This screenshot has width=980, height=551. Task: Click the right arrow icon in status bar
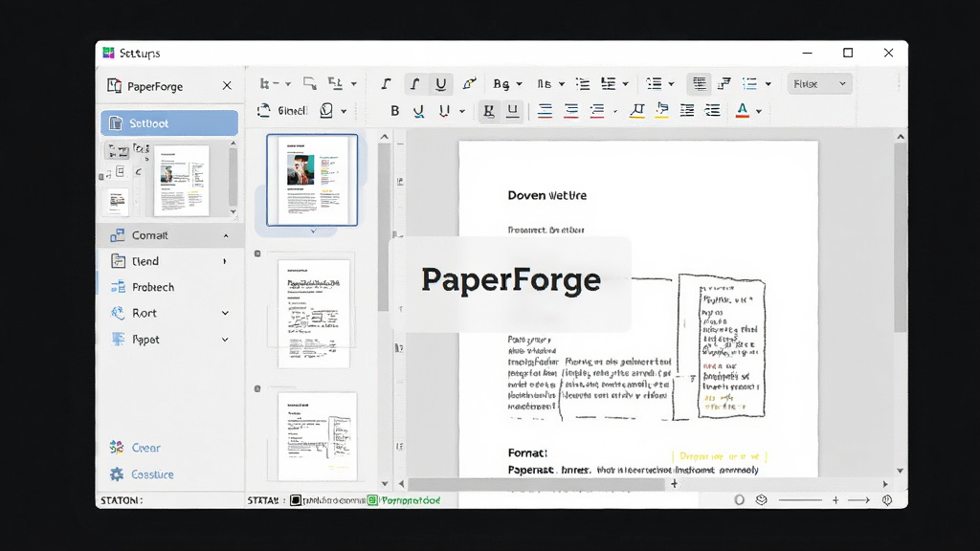[x=858, y=499]
